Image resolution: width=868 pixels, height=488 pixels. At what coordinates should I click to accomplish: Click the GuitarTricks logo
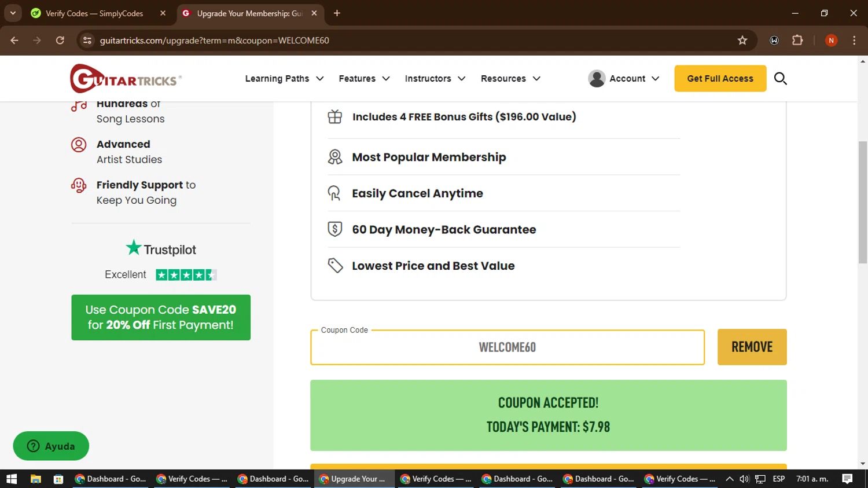coord(126,78)
